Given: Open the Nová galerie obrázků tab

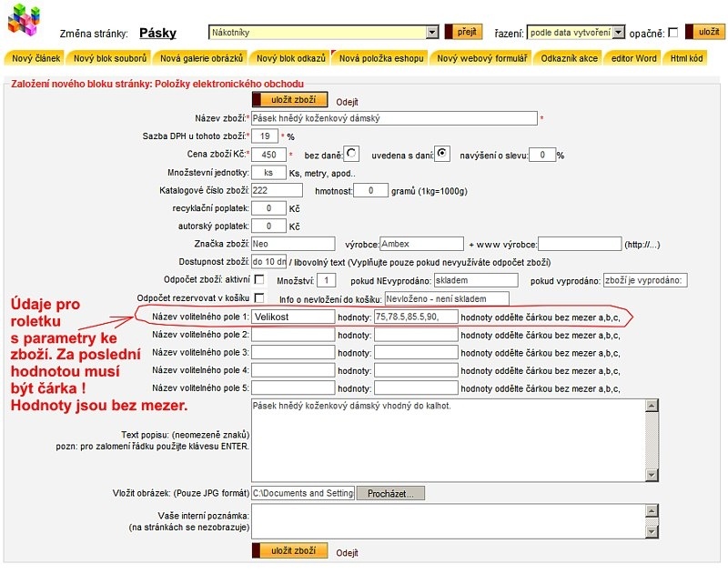Looking at the screenshot, I should tap(200, 58).
